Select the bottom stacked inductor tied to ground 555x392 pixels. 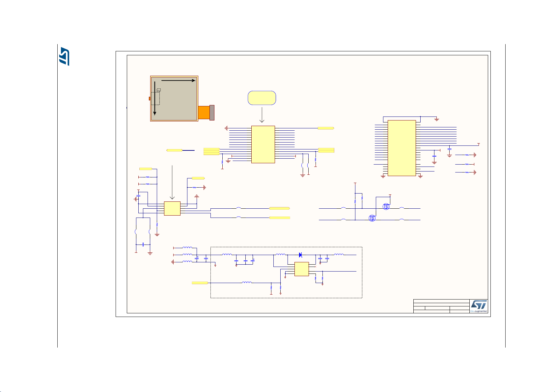[x=187, y=262]
